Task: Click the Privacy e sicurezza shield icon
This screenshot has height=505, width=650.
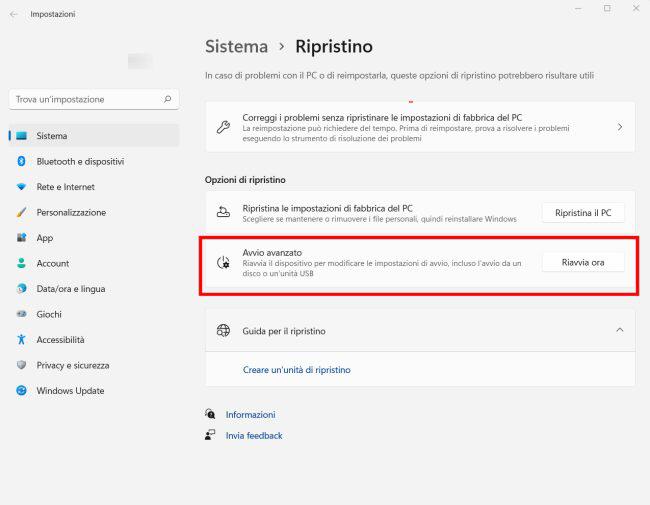Action: tap(21, 365)
